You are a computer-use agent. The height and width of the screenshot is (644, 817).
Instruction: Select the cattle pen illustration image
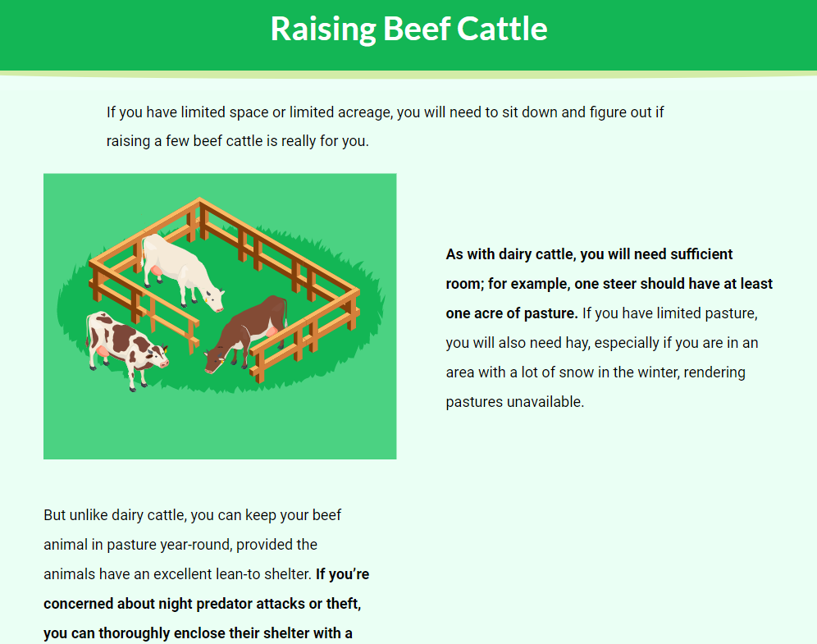point(220,317)
